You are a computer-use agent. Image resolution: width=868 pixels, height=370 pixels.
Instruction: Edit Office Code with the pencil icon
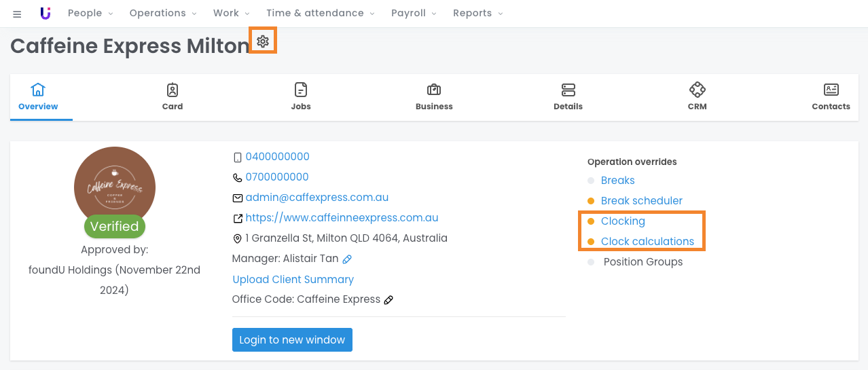pos(388,300)
